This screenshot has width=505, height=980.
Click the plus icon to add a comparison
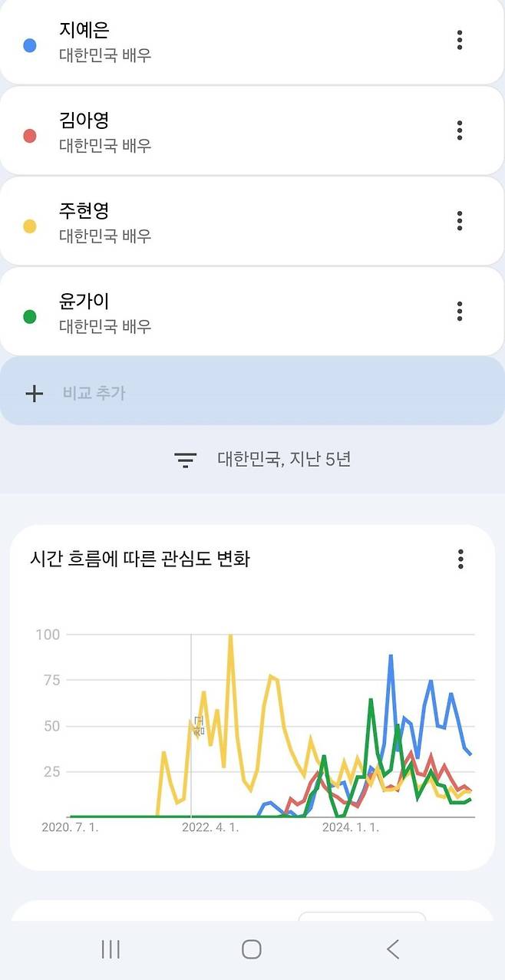[x=34, y=393]
